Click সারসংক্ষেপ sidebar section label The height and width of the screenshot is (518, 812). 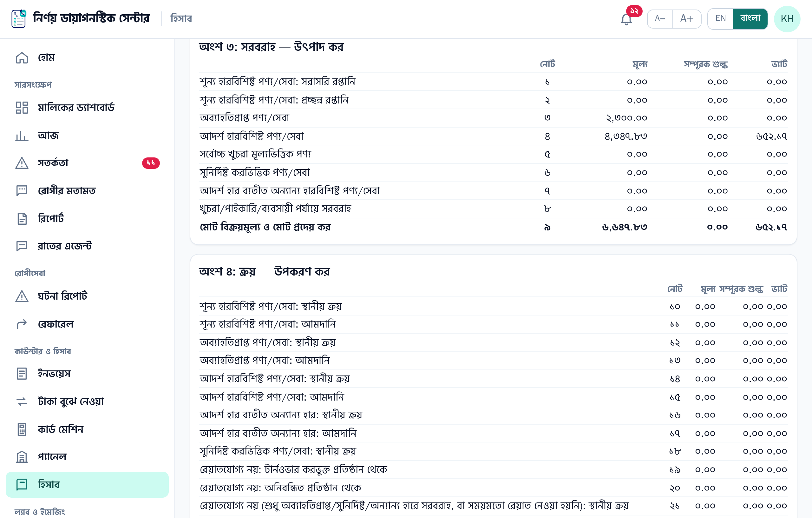click(33, 85)
